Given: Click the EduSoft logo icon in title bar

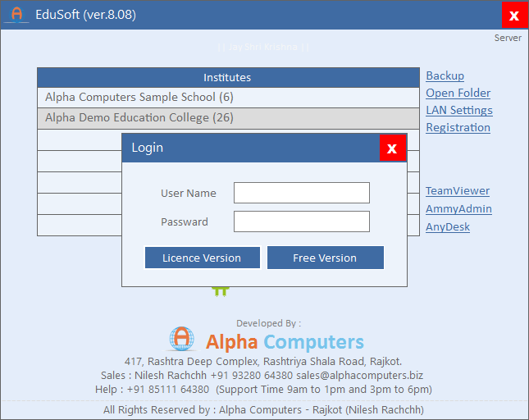Looking at the screenshot, I should click(16, 15).
